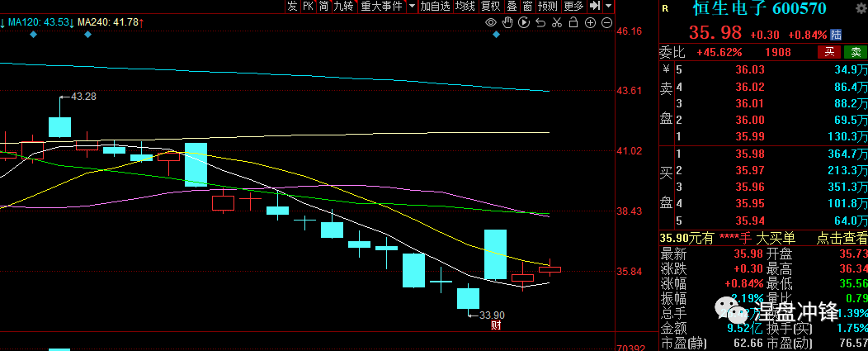Click the red 买 buy button

pos(829,53)
